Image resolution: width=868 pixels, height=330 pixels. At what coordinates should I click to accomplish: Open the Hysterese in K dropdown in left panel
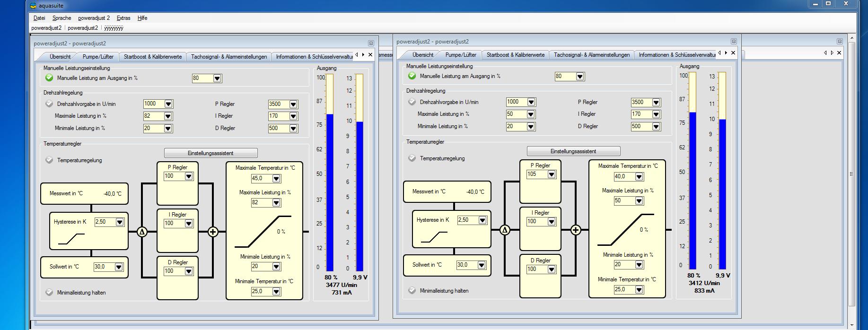(120, 222)
